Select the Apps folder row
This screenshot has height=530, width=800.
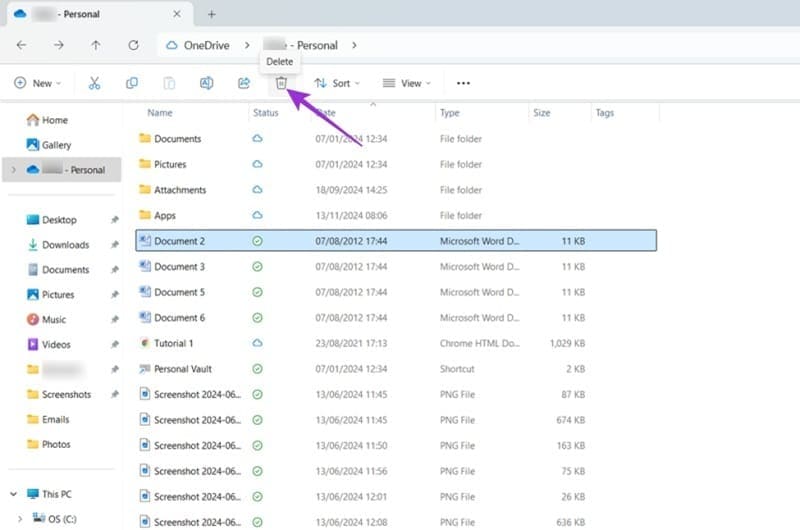pos(396,215)
